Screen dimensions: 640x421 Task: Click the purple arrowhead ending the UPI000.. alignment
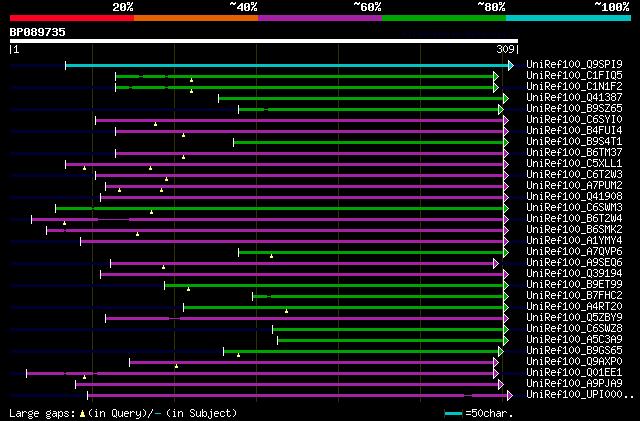[x=510, y=395]
